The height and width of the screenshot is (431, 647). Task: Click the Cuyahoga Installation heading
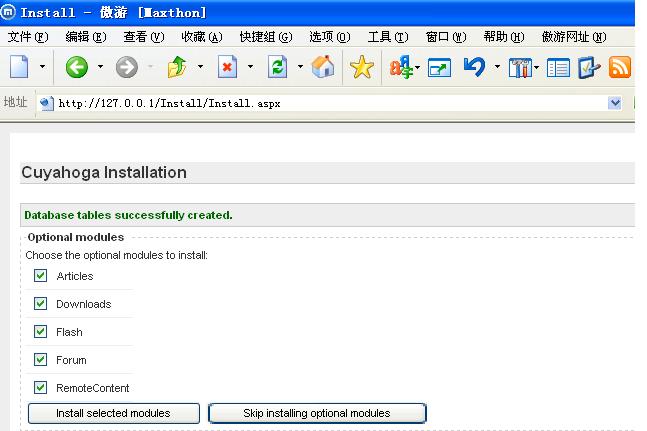(x=104, y=172)
